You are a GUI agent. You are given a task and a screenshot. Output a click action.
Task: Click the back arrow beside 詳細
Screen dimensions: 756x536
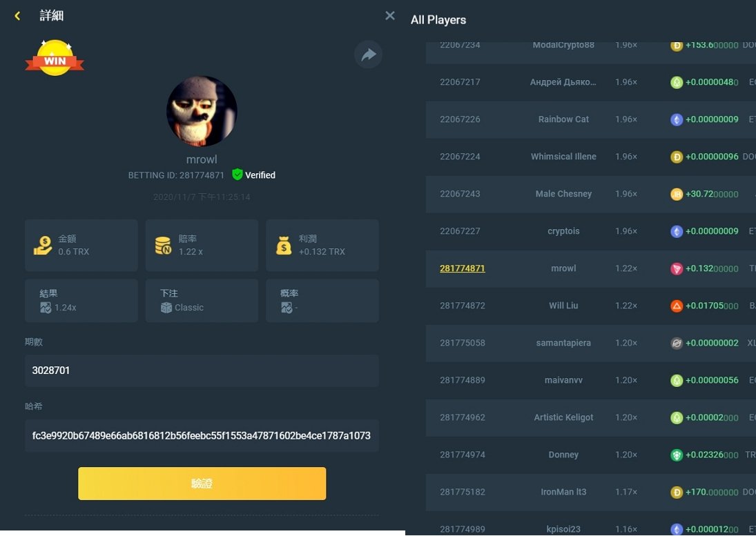point(17,16)
